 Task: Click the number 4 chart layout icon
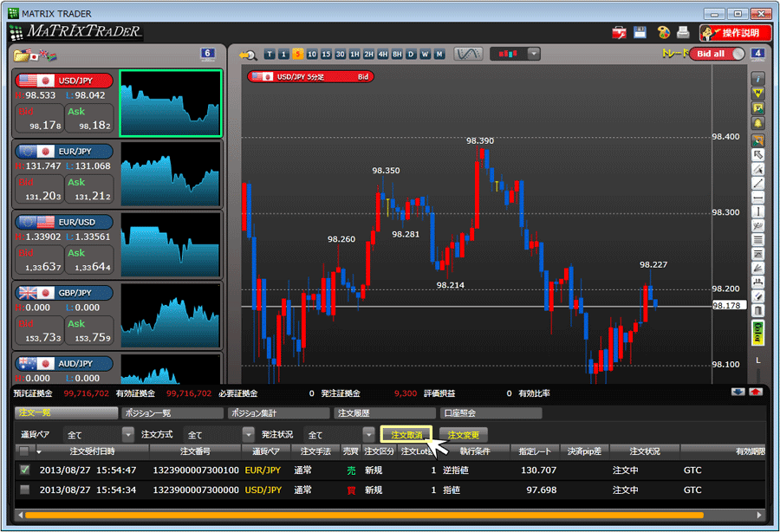pyautogui.click(x=757, y=54)
